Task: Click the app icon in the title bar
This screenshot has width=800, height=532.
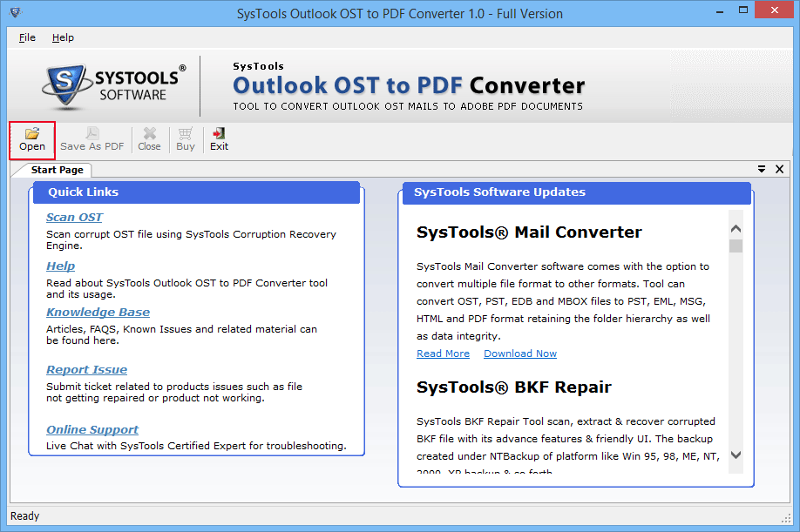Action: (16, 12)
